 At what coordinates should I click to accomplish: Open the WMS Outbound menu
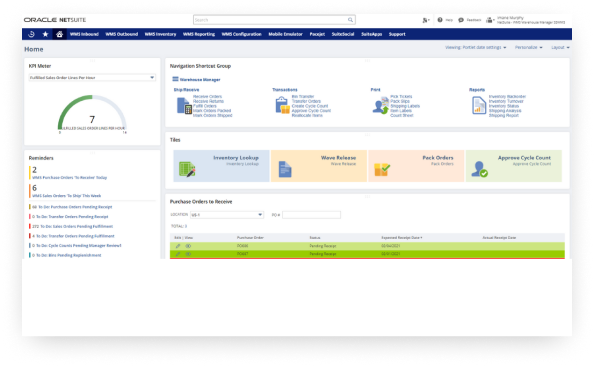point(122,34)
